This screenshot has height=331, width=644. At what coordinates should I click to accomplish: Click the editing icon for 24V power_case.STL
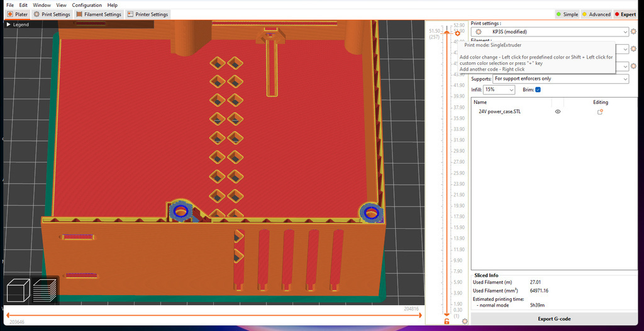click(x=600, y=111)
